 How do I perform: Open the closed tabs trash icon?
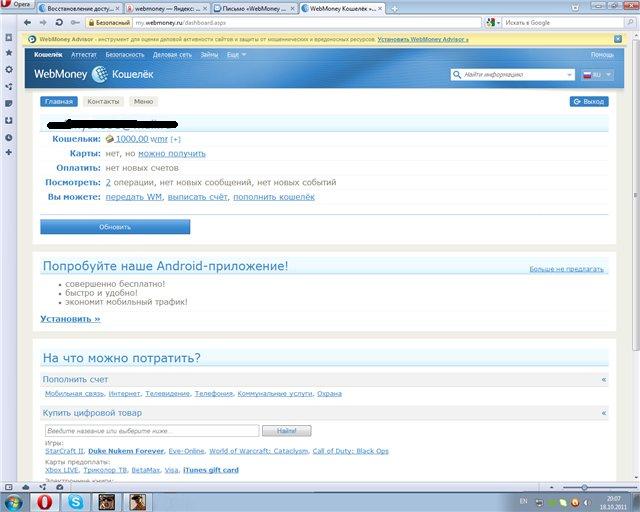click(x=575, y=7)
